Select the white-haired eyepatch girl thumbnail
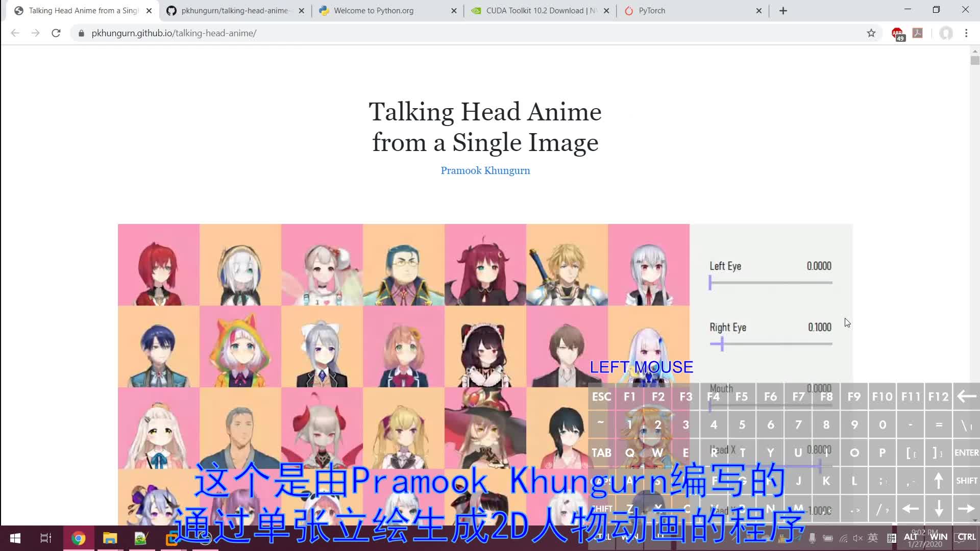 pos(240,265)
